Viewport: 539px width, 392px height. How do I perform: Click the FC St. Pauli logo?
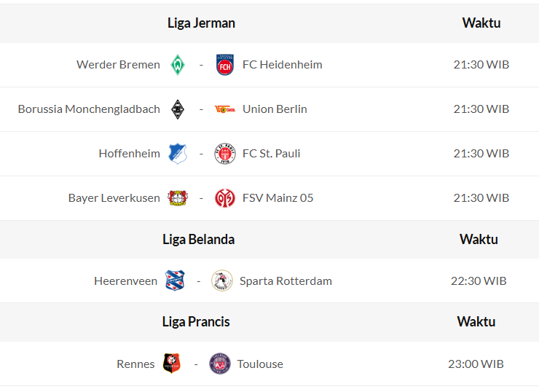224,154
